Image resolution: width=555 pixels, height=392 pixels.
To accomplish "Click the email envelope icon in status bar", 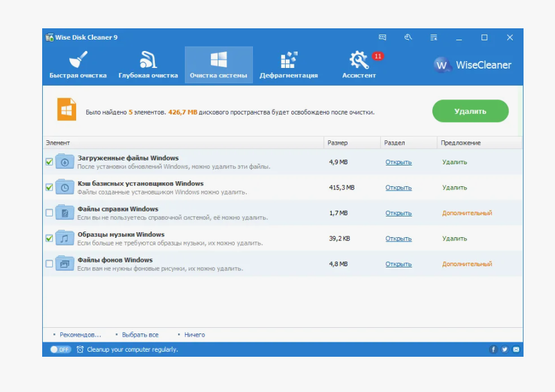I will [516, 350].
